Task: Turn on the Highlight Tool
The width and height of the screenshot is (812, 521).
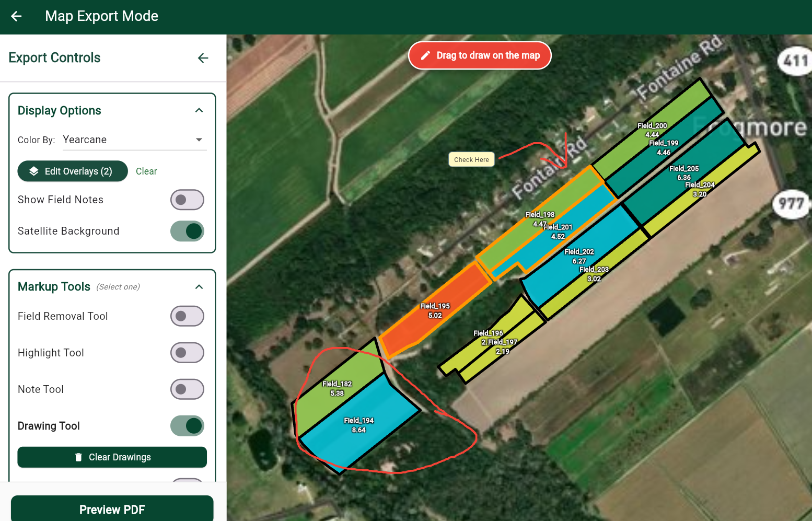Action: pyautogui.click(x=187, y=352)
